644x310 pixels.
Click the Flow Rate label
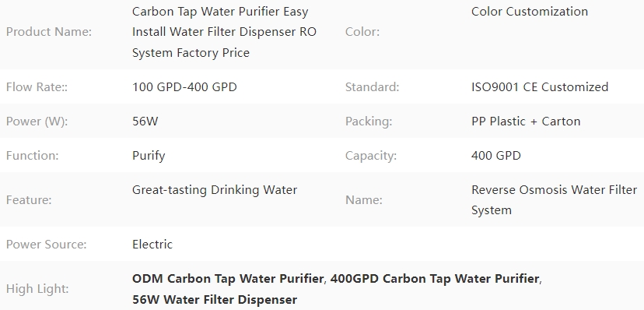point(37,87)
